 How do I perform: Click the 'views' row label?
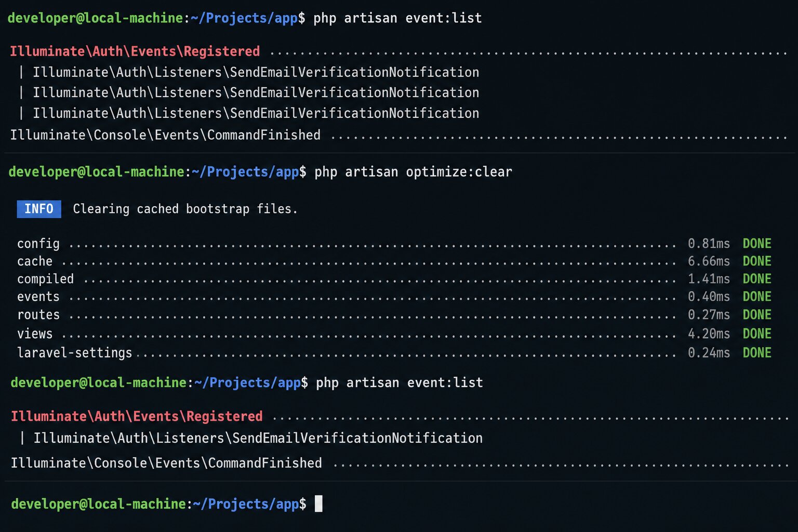35,334
